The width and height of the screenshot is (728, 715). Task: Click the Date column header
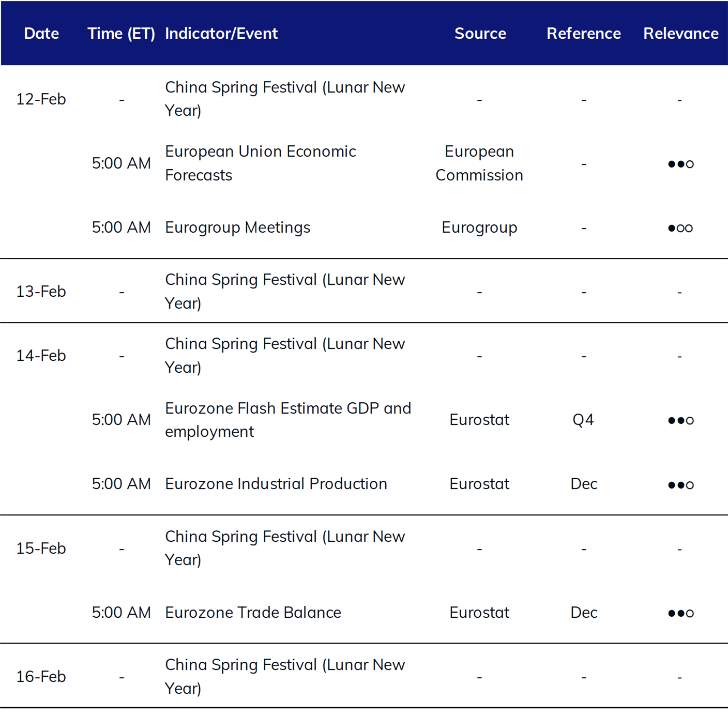41,34
